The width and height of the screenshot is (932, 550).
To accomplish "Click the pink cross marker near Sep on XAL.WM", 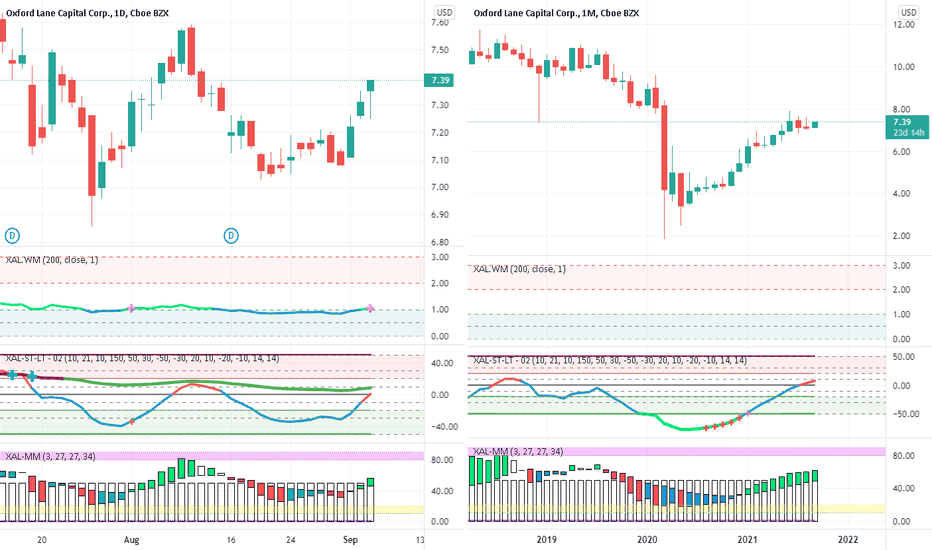I will coord(370,308).
